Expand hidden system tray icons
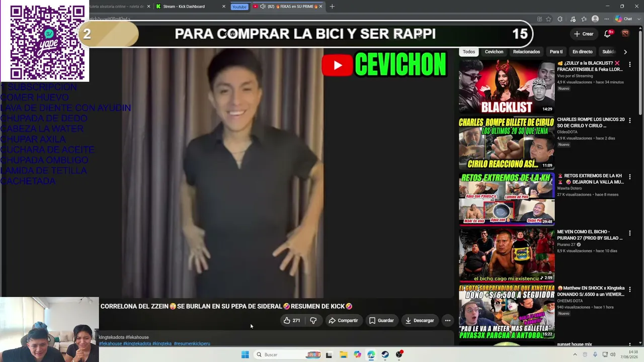Screen dimensions: 644x362 (575, 354)
